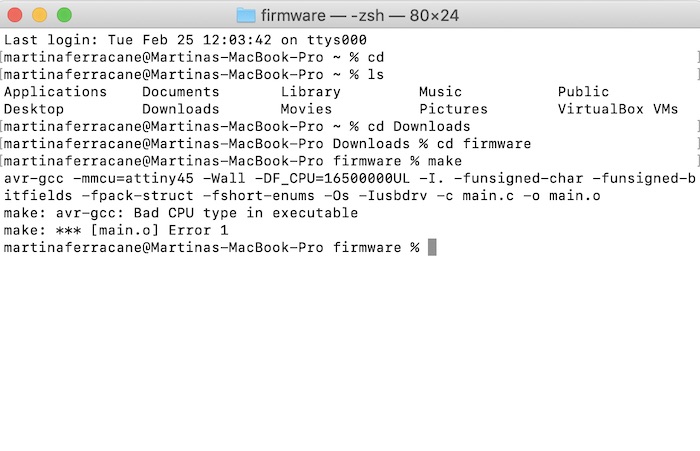Minimize the Terminal using yellow button

pos(40,15)
